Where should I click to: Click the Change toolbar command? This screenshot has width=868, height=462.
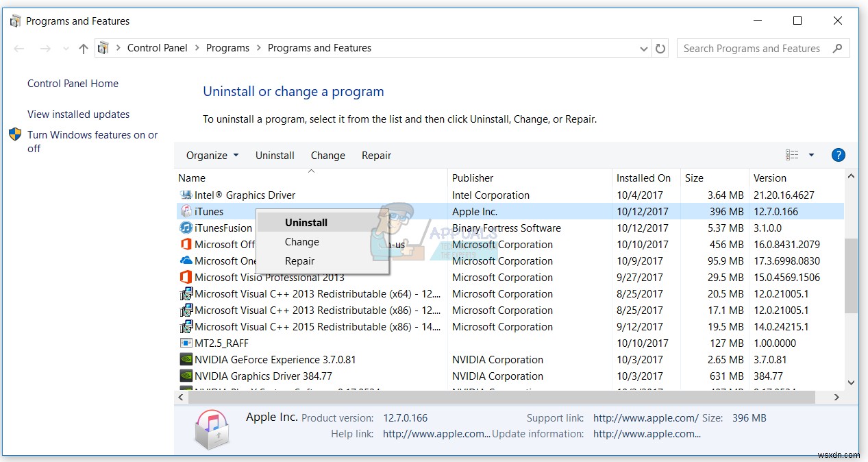(327, 155)
